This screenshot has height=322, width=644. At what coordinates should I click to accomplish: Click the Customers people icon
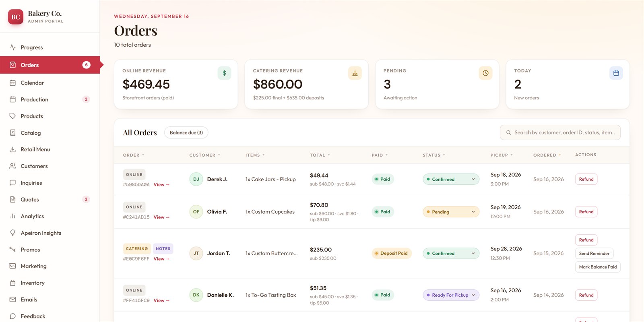point(13,166)
